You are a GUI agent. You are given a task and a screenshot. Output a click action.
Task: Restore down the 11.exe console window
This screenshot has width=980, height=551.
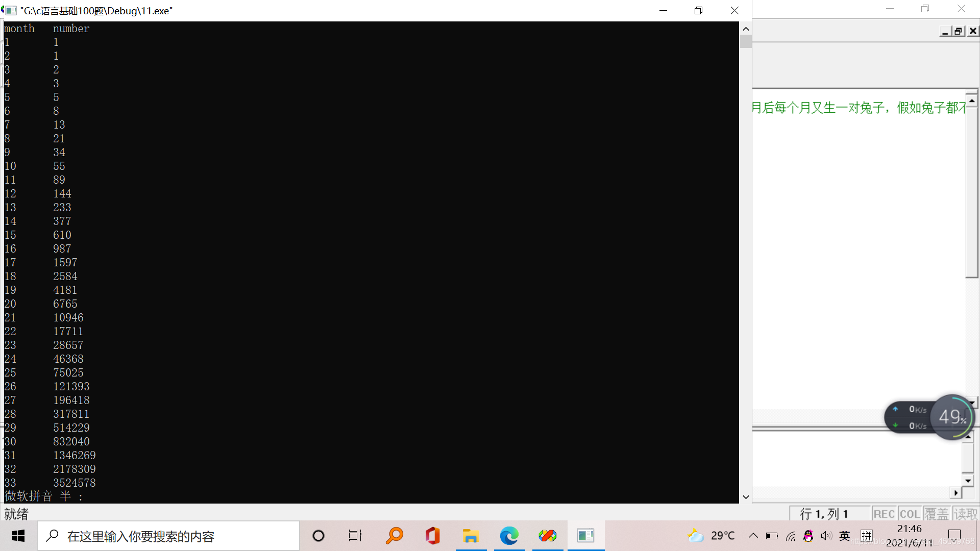[x=698, y=10]
